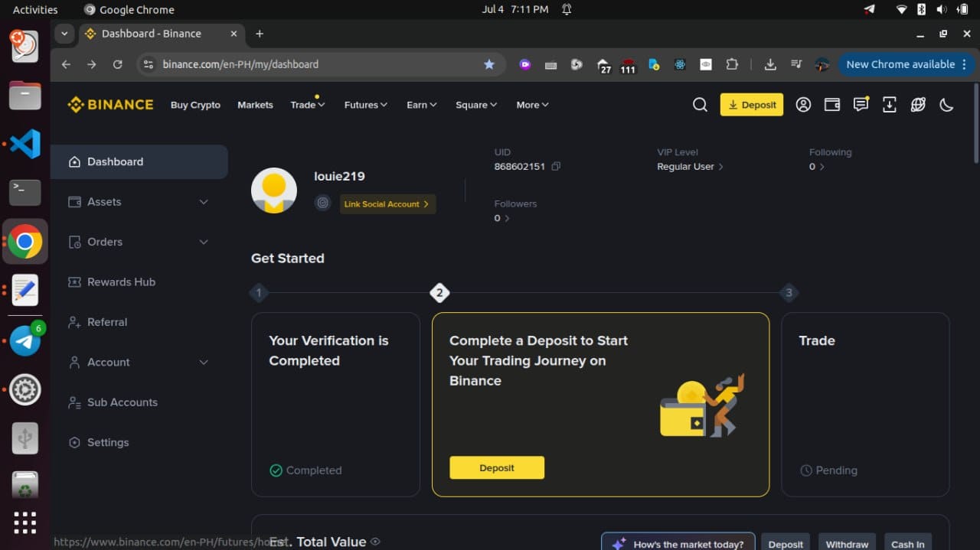Expand the Square menu
980x550 pixels.
476,105
